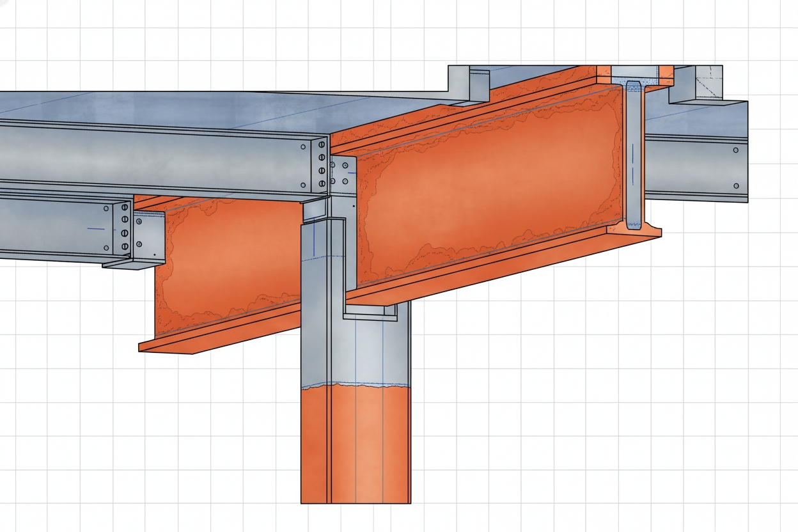Click the gray bracket below the girder at column

click(371, 312)
